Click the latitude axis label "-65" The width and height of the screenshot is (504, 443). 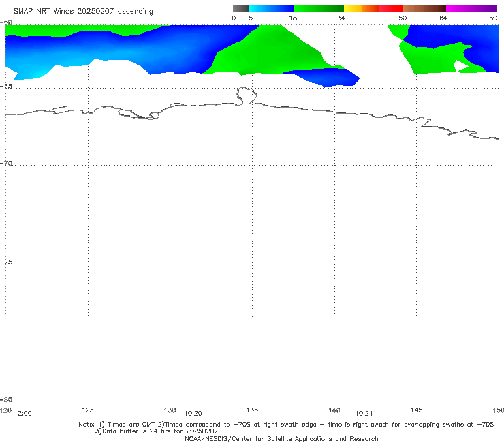[x=6, y=86]
